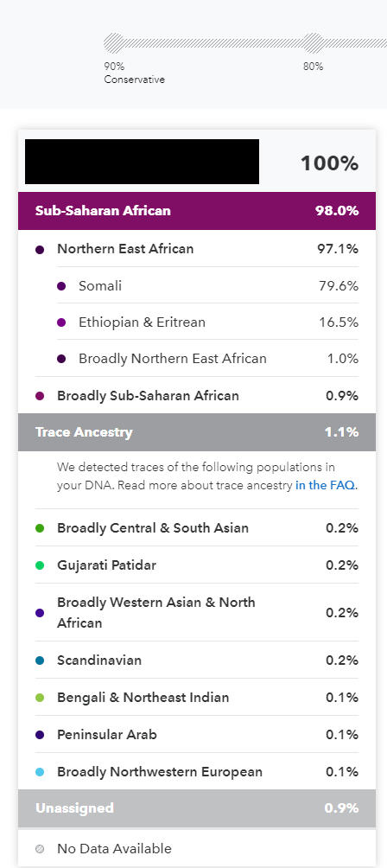Click the Somali color dot
This screenshot has height=868, width=387.
tap(61, 286)
